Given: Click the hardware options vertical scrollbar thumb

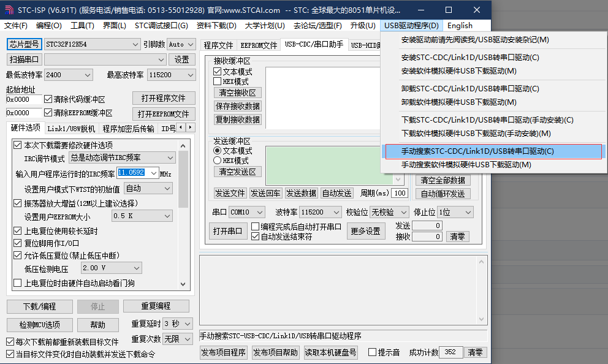Looking at the screenshot, I should tap(183, 179).
